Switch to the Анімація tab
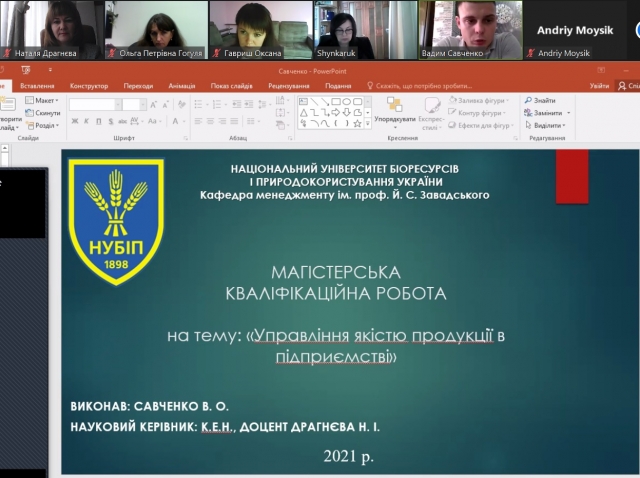640x478 pixels. [x=182, y=86]
